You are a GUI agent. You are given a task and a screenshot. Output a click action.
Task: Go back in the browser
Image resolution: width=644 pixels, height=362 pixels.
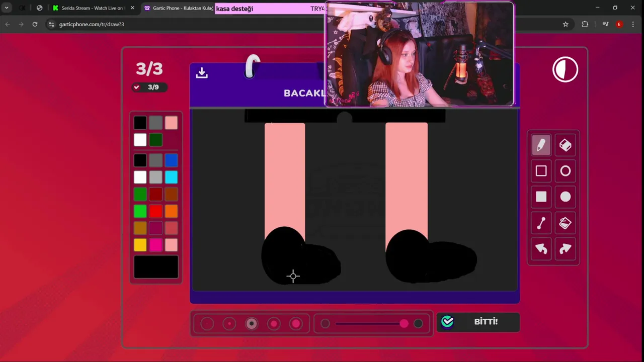(8, 24)
